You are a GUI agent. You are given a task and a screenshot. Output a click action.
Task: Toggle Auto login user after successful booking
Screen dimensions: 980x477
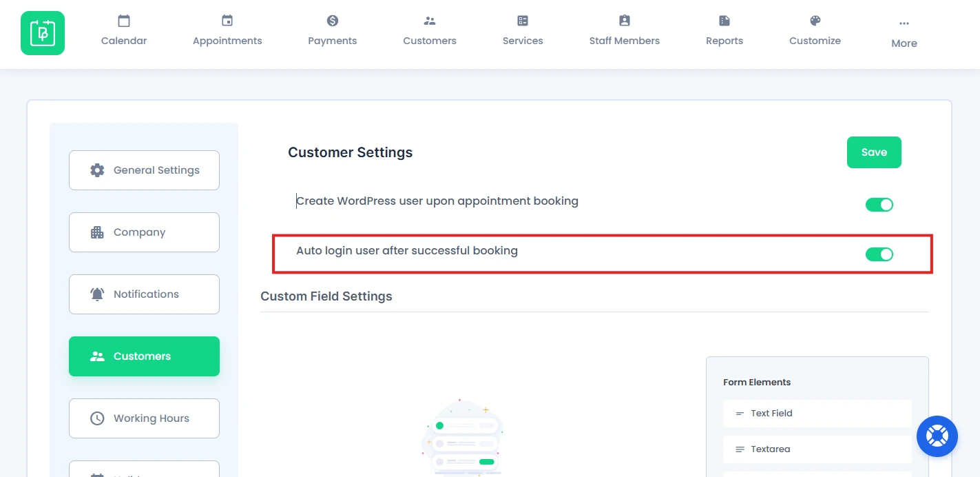tap(879, 254)
